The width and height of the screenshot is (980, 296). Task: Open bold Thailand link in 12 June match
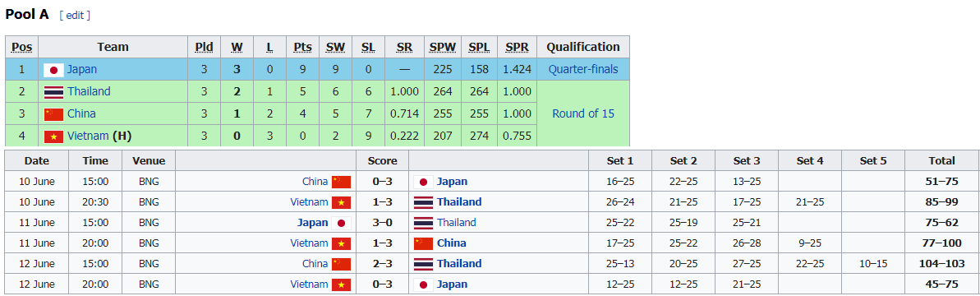(x=459, y=263)
